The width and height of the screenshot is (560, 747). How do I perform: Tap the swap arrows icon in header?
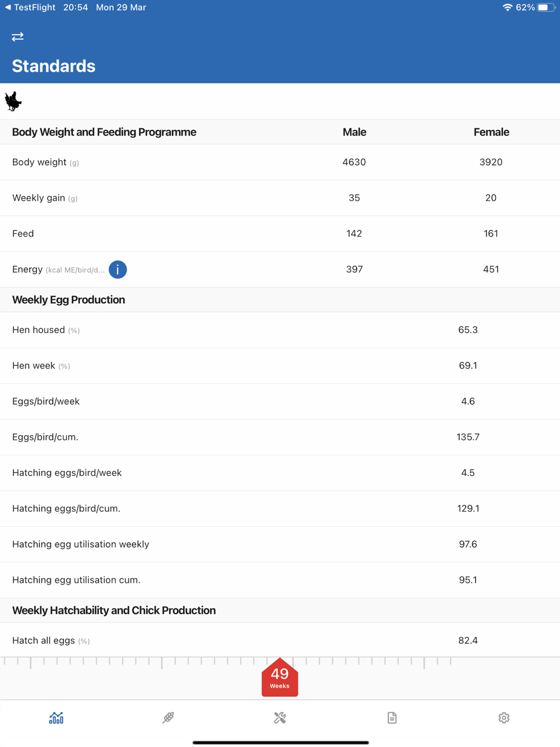18,37
